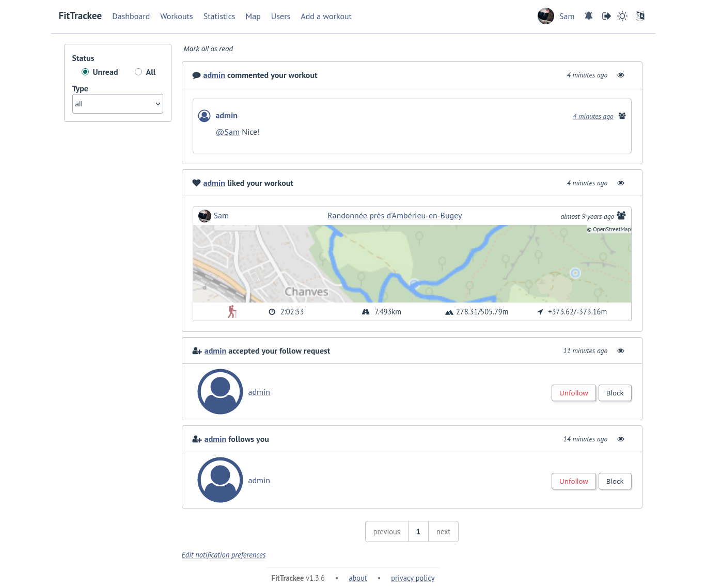
Task: Click admin name beside avatar in follow request card
Action: click(x=259, y=392)
